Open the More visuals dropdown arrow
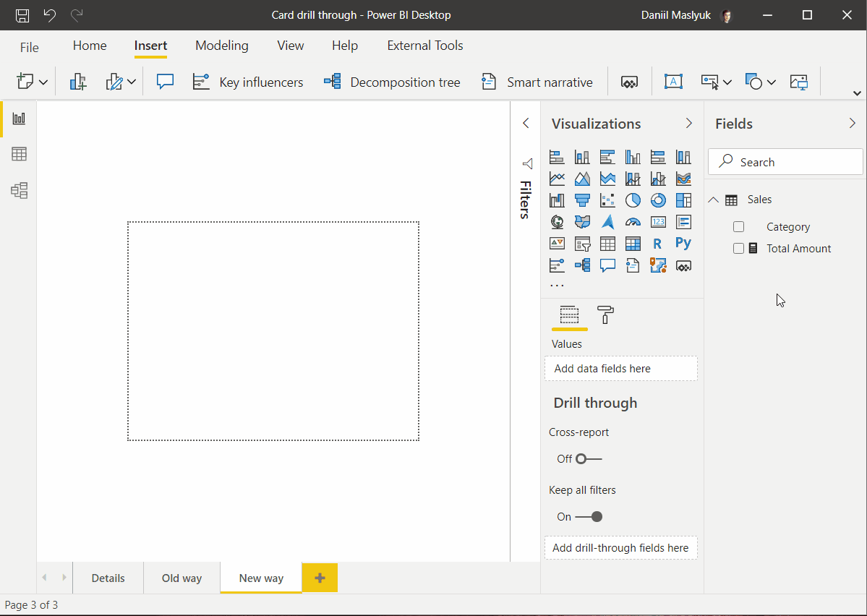 click(132, 82)
